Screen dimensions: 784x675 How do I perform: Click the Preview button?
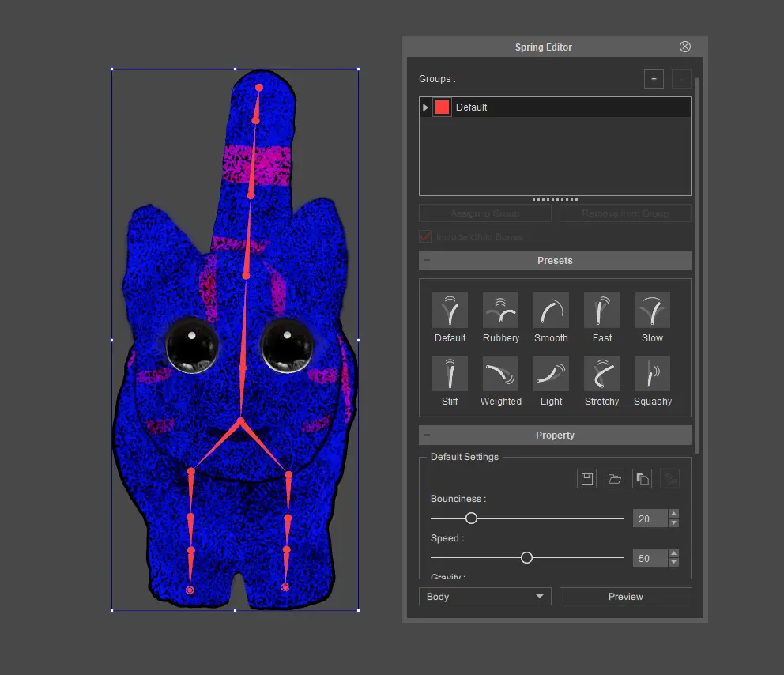point(625,597)
